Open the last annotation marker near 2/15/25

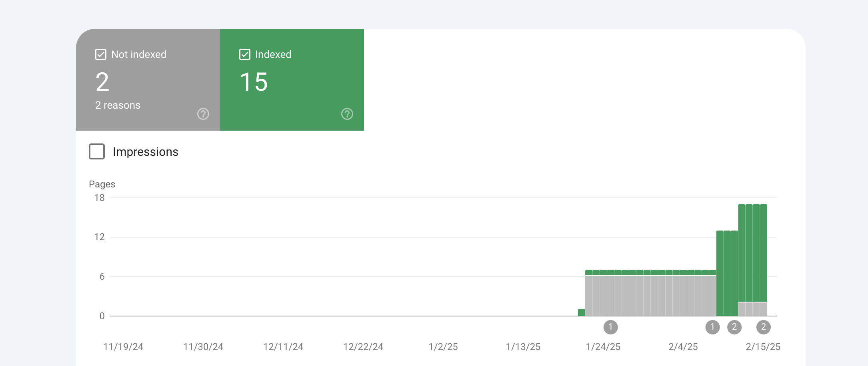[x=764, y=327]
